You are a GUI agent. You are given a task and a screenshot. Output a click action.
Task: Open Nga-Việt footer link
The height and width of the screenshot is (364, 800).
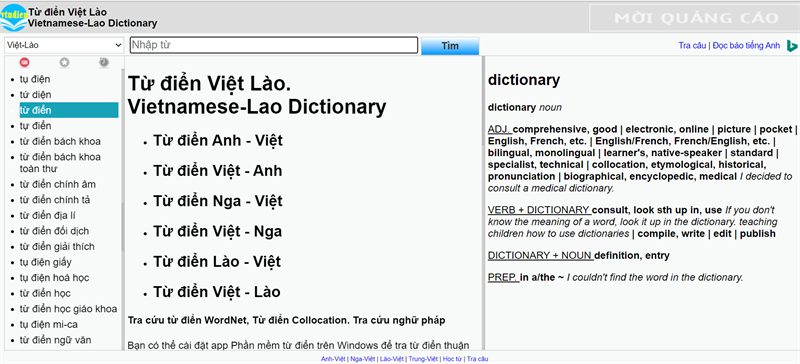click(363, 359)
